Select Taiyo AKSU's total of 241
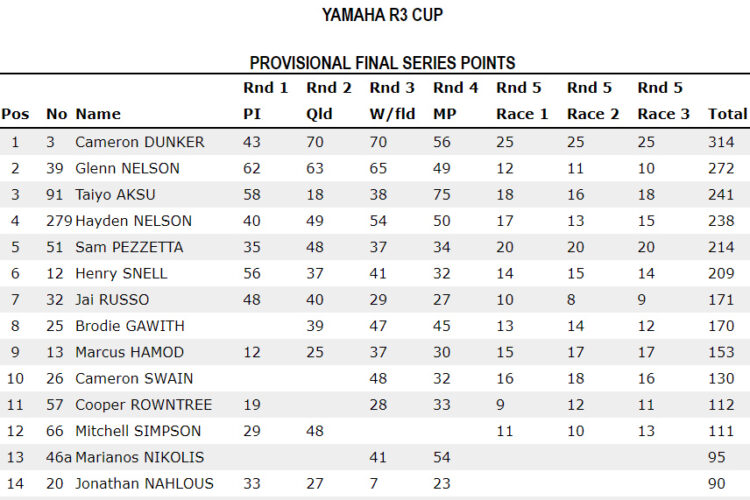Image resolution: width=750 pixels, height=500 pixels. [721, 195]
